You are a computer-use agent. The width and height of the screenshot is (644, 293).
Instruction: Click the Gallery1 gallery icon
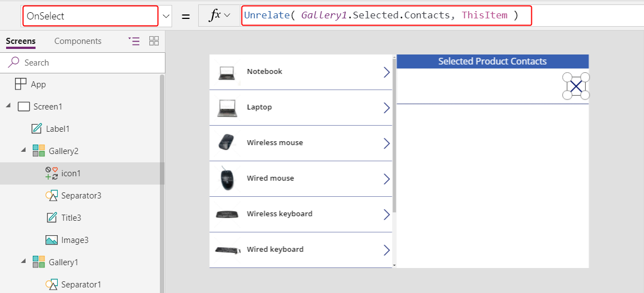(x=39, y=262)
